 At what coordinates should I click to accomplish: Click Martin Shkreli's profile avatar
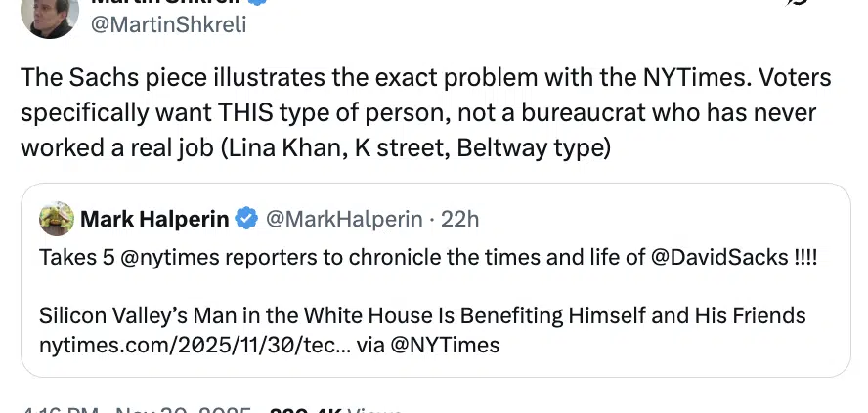[49, 17]
